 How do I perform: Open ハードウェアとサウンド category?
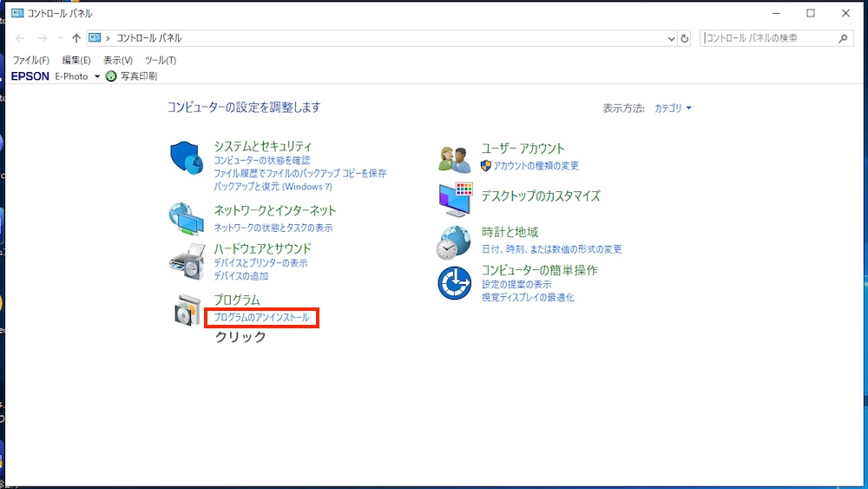263,248
